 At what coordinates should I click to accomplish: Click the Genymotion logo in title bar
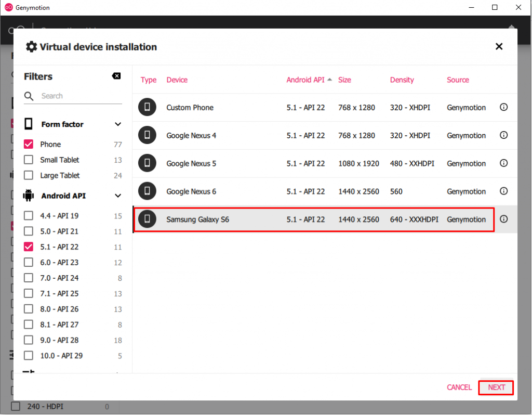pyautogui.click(x=8, y=7)
